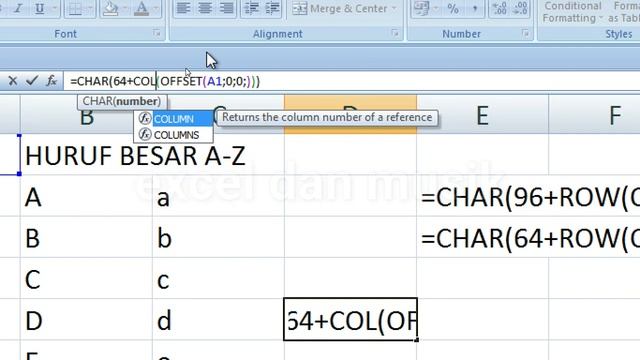Increase indent in the Alignment group
This screenshot has width=640, height=360.
coord(273,8)
